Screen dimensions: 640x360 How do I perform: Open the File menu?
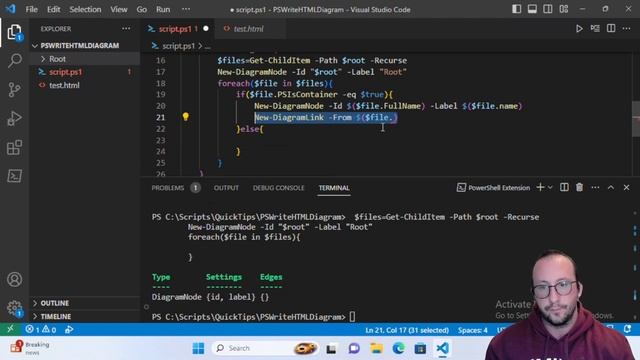[31, 9]
